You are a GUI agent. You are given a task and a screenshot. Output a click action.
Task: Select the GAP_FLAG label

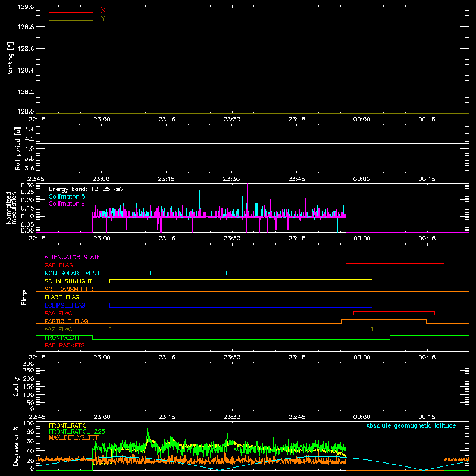point(59,265)
